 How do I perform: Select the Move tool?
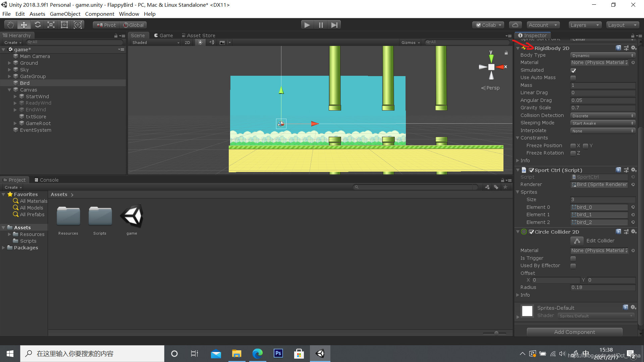click(x=24, y=25)
